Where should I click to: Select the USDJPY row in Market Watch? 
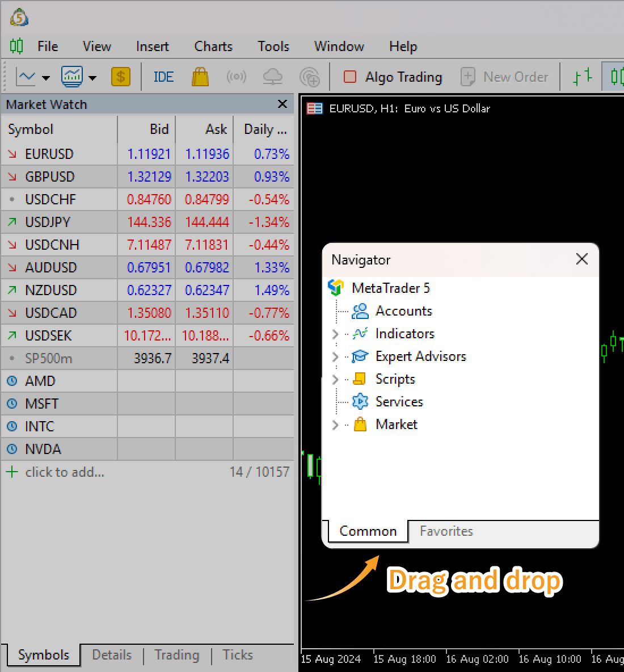click(48, 222)
